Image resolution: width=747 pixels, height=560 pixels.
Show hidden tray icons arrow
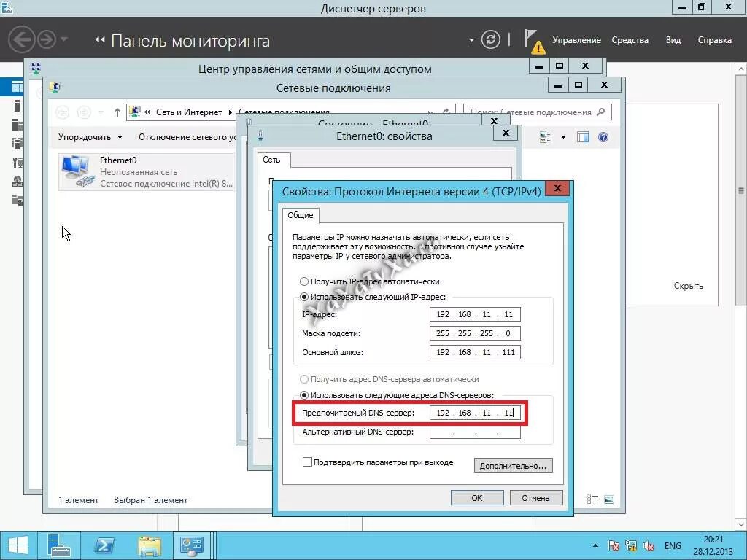tap(595, 545)
